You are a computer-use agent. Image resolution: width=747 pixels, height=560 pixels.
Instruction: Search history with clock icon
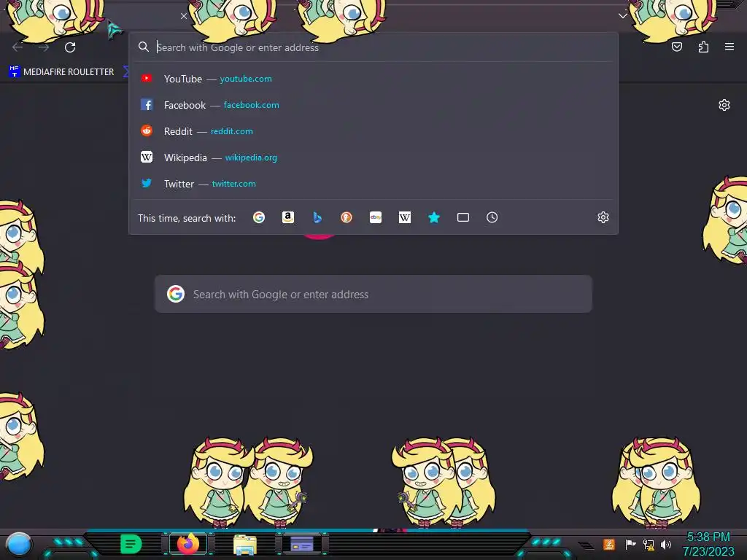492,217
